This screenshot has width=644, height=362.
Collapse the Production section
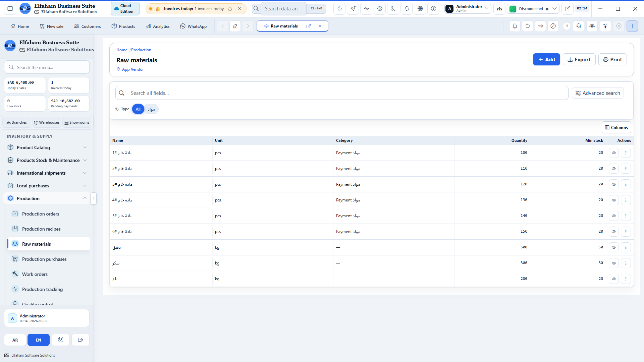(x=47, y=198)
